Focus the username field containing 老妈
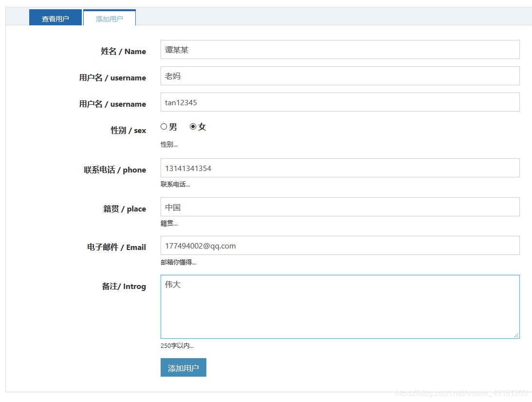Image resolution: width=532 pixels, height=402 pixels. coord(340,76)
